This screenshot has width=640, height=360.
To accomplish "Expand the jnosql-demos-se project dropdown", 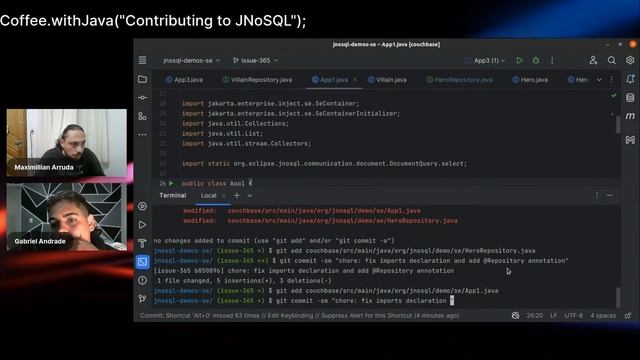I will [191, 60].
